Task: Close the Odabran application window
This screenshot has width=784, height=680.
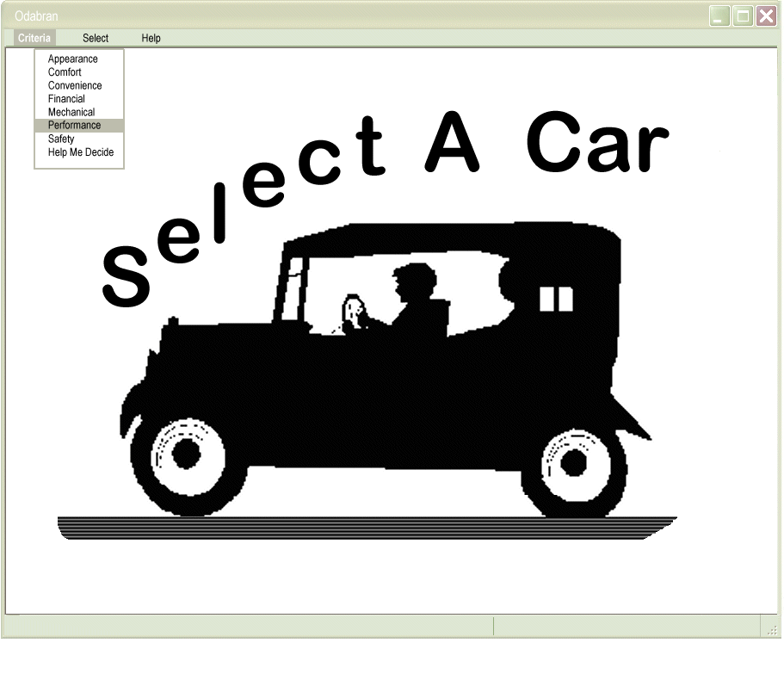Action: coord(766,16)
